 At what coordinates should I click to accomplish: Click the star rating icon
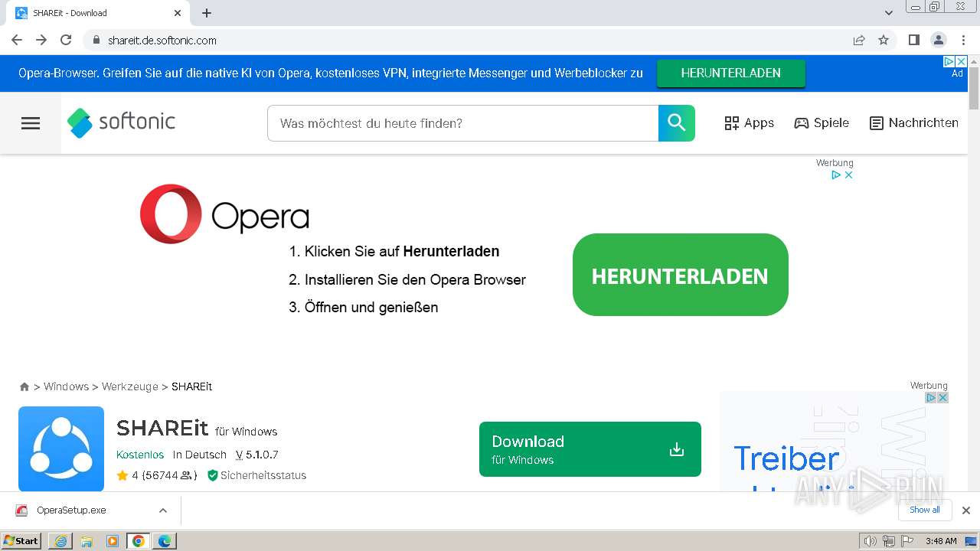tap(122, 475)
